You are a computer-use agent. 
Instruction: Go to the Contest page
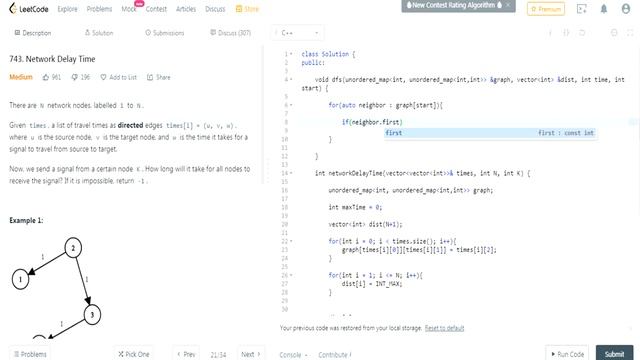point(156,9)
